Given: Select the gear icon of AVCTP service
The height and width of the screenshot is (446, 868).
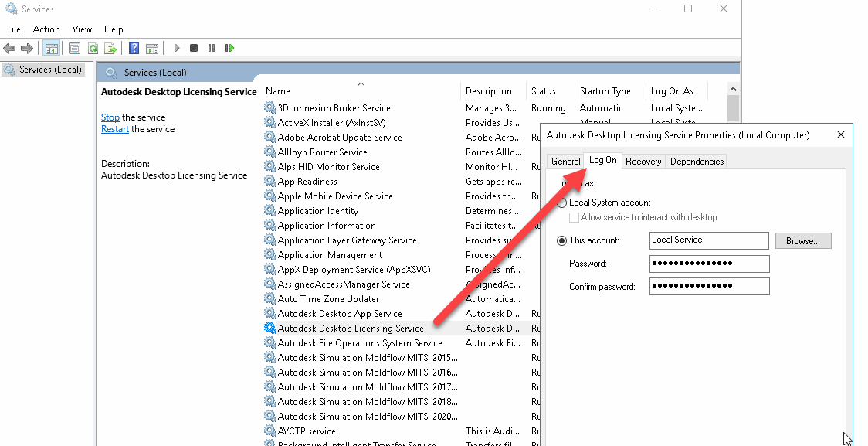Looking at the screenshot, I should [x=270, y=431].
